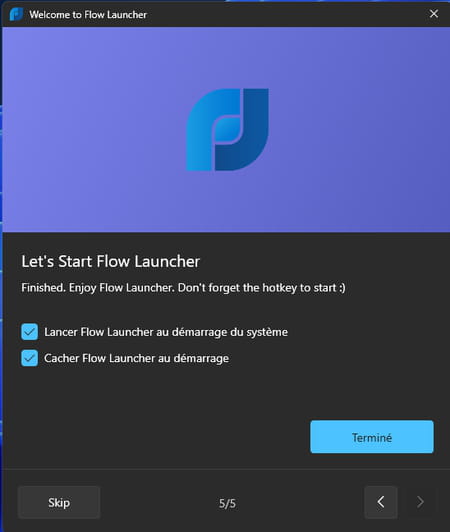The height and width of the screenshot is (532, 450).
Task: Click the empty dark area left of Terminé
Action: point(156,437)
